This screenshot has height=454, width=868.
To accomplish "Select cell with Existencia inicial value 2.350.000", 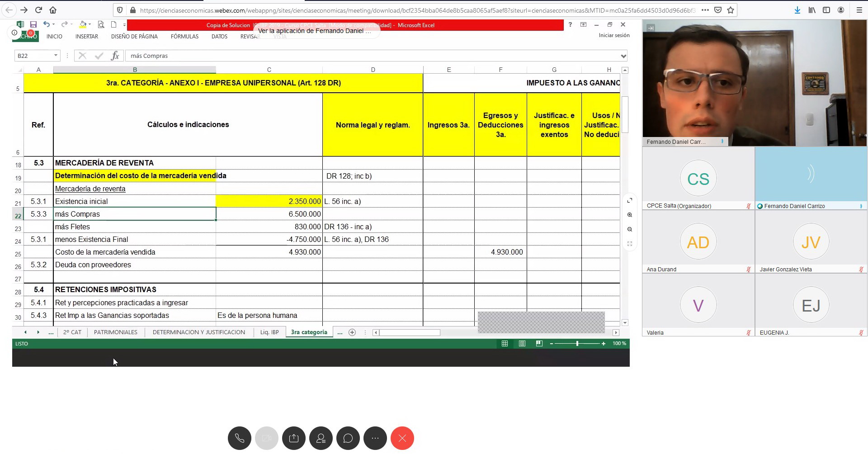I will pyautogui.click(x=269, y=202).
